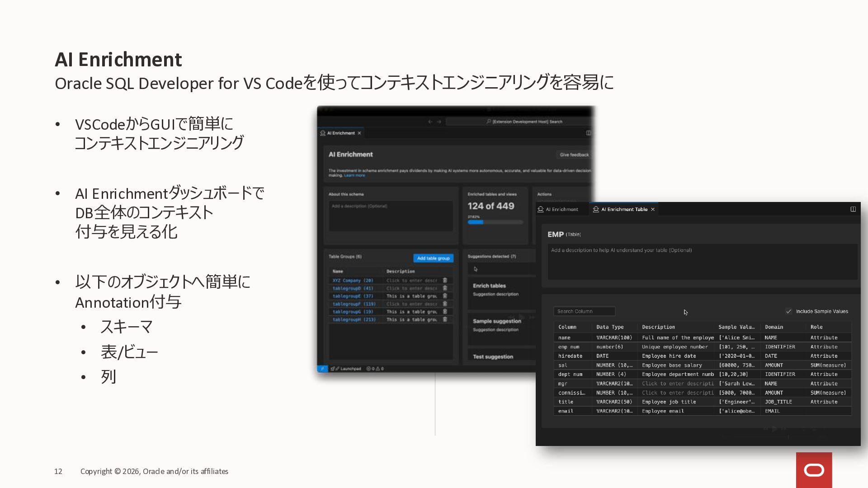Toggle the Include Sample Values checkbox
The width and height of the screenshot is (868, 488).
(789, 311)
